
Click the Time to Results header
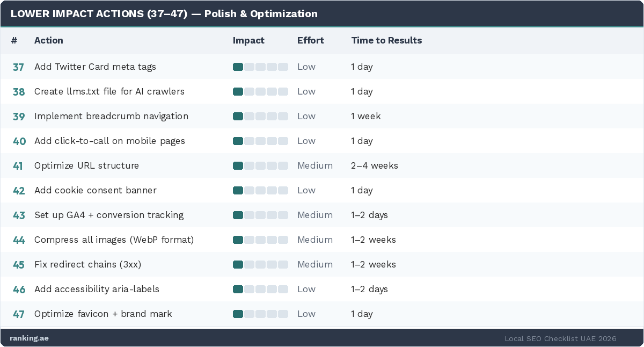coord(386,40)
